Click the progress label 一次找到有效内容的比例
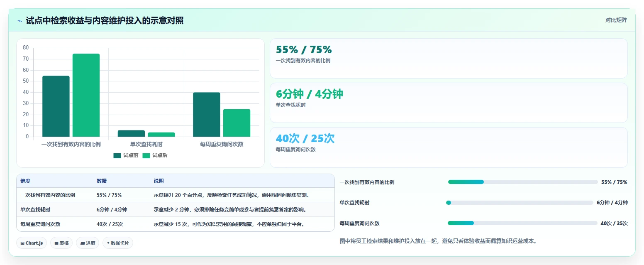Image resolution: width=644 pixels, height=265 pixels. click(367, 182)
